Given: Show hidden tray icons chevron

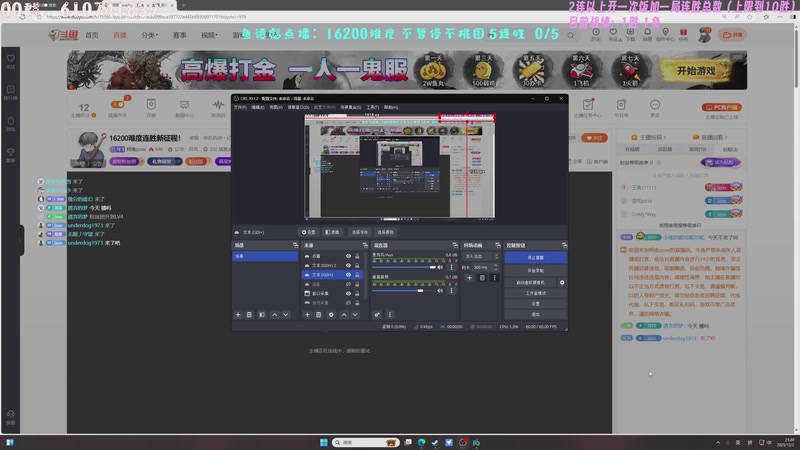Looking at the screenshot, I should [x=718, y=442].
